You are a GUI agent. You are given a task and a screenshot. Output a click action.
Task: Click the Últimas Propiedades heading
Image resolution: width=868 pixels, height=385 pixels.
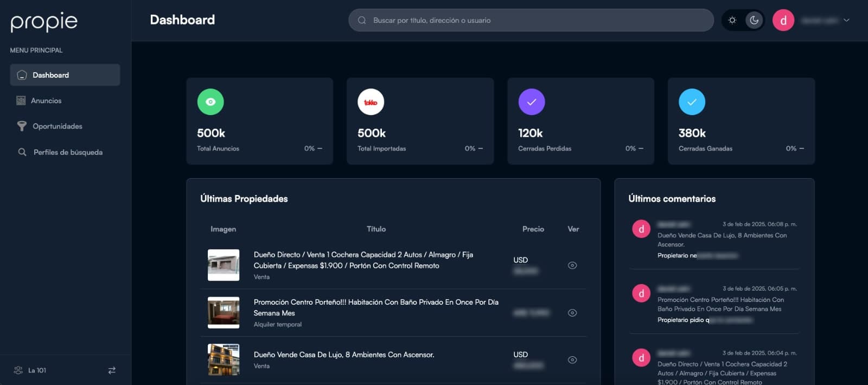pyautogui.click(x=244, y=199)
